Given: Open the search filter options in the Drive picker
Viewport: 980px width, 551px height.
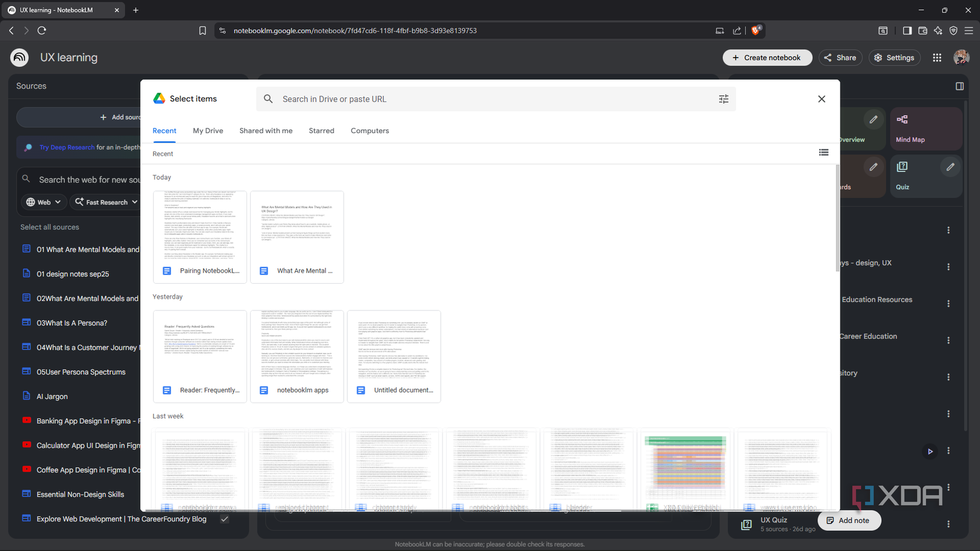Looking at the screenshot, I should 723,99.
